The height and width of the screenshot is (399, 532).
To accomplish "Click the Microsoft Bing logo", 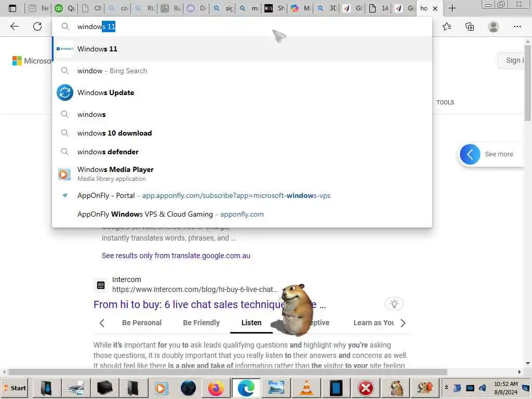I will coord(32,61).
